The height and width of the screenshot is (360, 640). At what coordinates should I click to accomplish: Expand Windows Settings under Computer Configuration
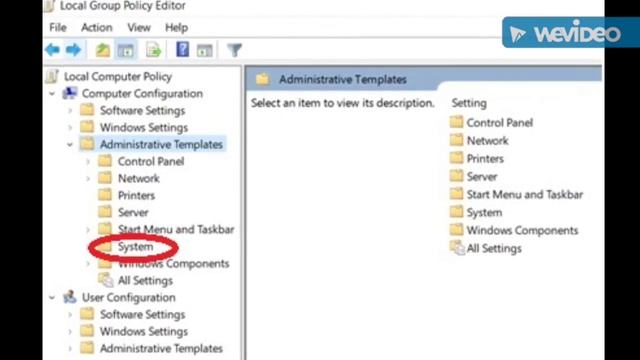click(70, 128)
